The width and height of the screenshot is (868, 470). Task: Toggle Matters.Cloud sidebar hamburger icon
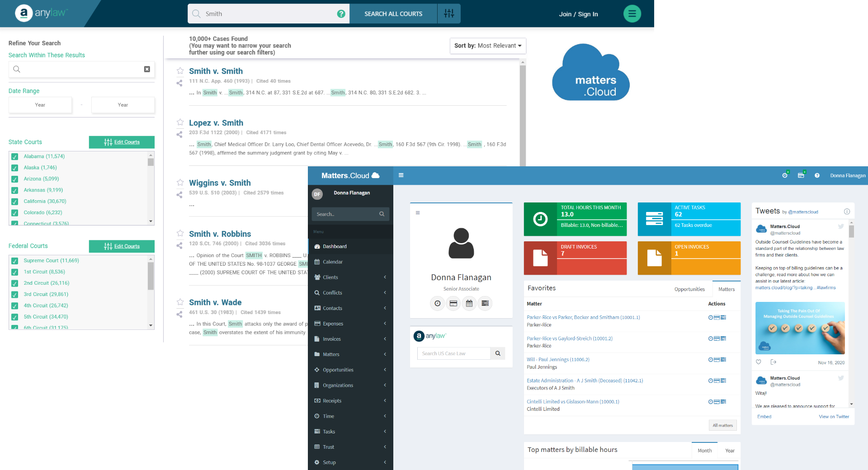coord(401,175)
